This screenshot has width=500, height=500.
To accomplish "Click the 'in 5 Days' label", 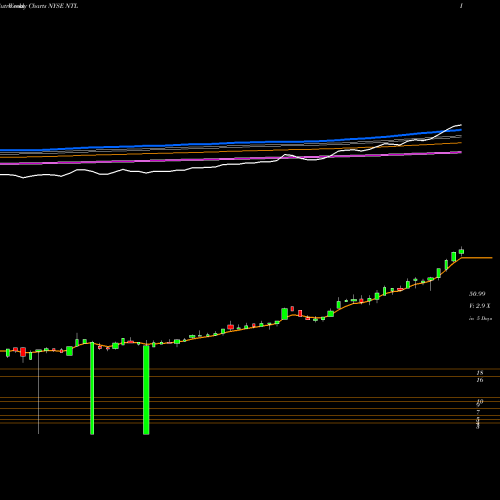I will click(x=480, y=318).
